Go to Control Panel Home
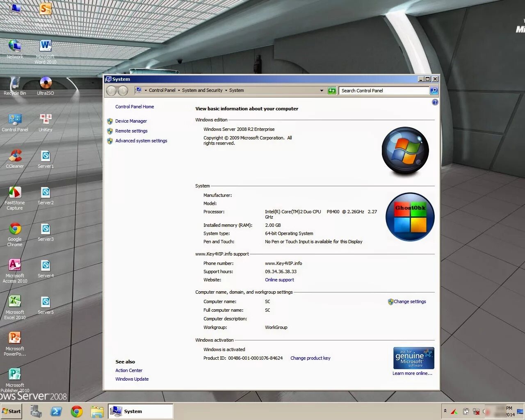 [x=135, y=107]
